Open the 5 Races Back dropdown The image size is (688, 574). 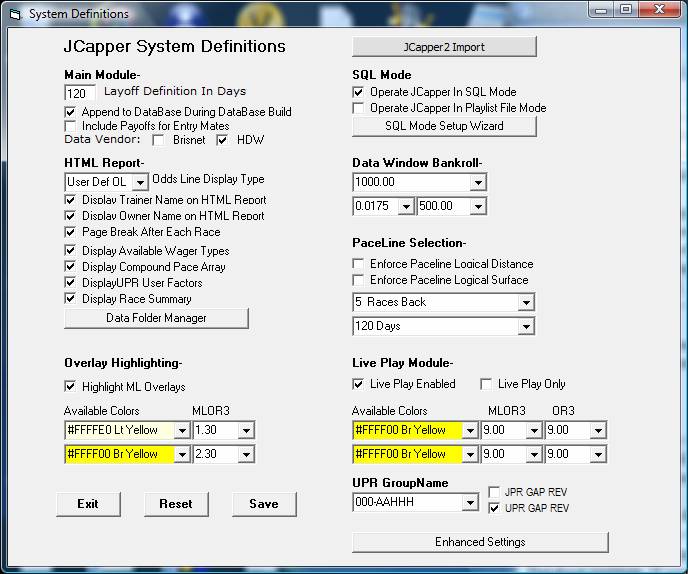[526, 302]
